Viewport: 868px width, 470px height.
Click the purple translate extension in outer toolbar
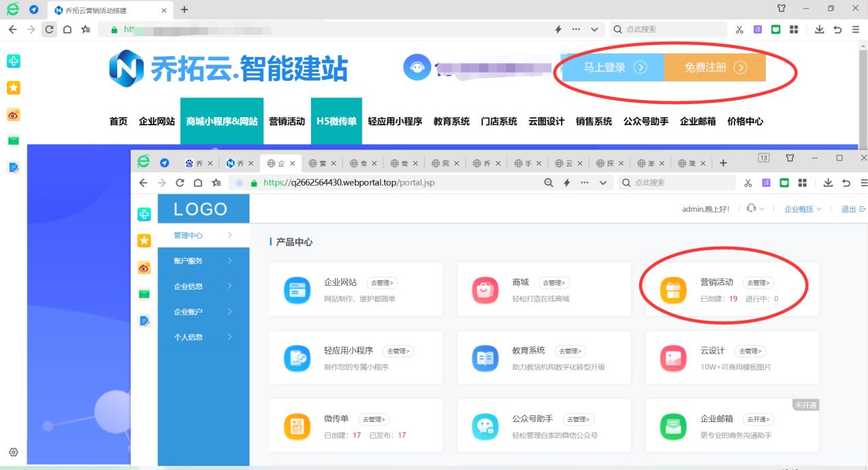(x=758, y=29)
